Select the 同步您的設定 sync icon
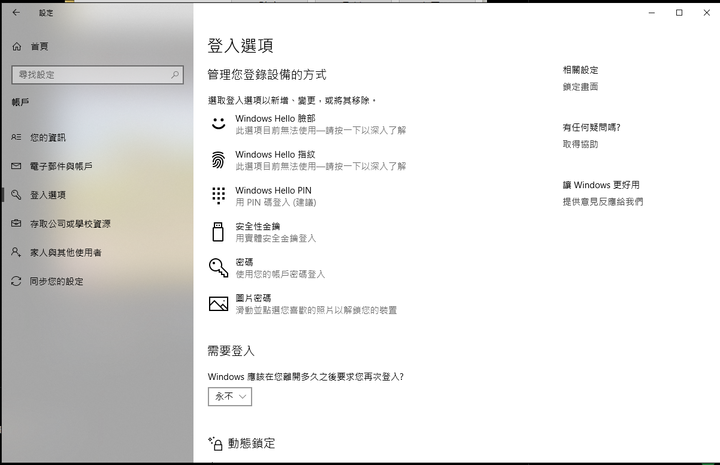Image resolution: width=720 pixels, height=465 pixels. pyautogui.click(x=16, y=281)
